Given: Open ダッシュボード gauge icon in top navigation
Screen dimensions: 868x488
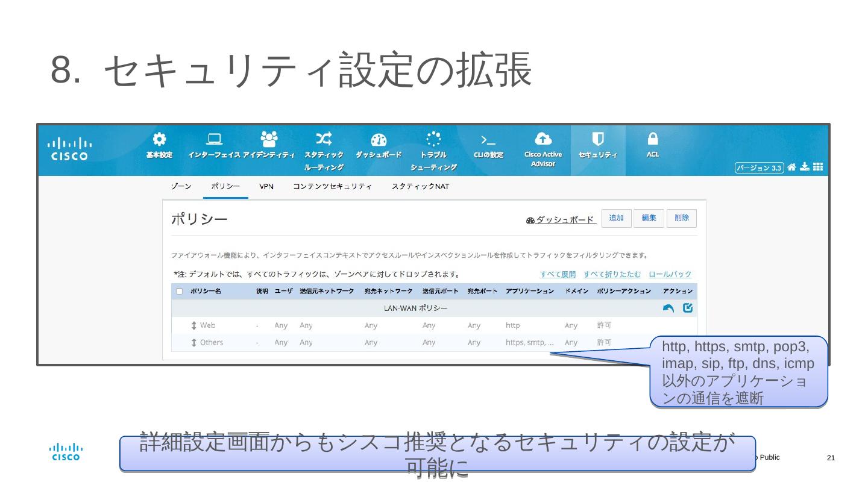Looking at the screenshot, I should coord(379,140).
